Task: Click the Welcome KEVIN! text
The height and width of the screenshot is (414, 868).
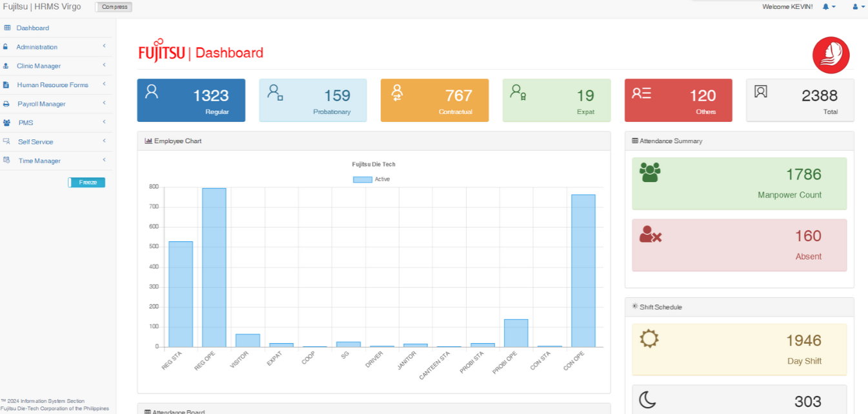Action: [x=787, y=6]
